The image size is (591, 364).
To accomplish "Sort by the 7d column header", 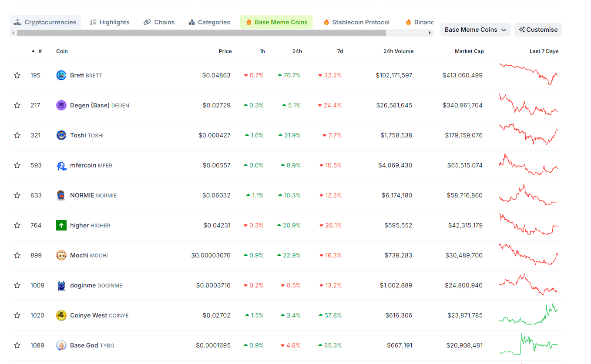I will point(340,51).
